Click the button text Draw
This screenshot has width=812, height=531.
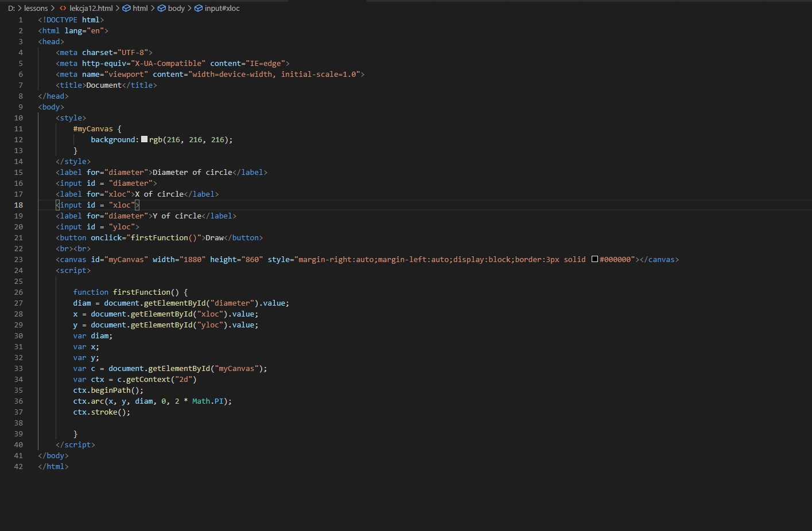pyautogui.click(x=215, y=238)
